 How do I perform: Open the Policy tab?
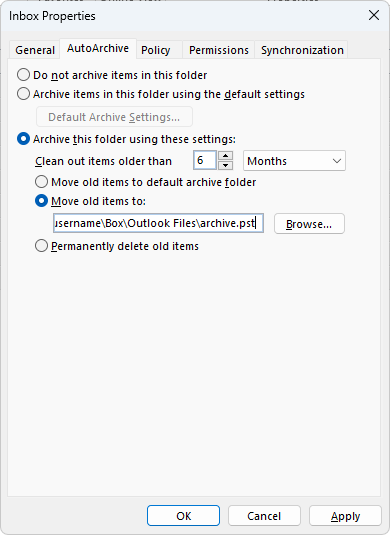pos(156,50)
